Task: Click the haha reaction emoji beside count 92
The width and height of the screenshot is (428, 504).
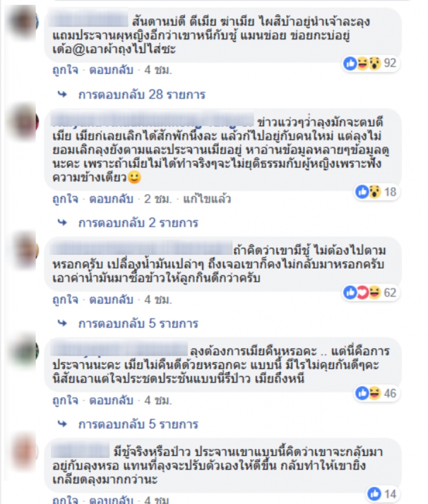Action: pyautogui.click(x=362, y=63)
